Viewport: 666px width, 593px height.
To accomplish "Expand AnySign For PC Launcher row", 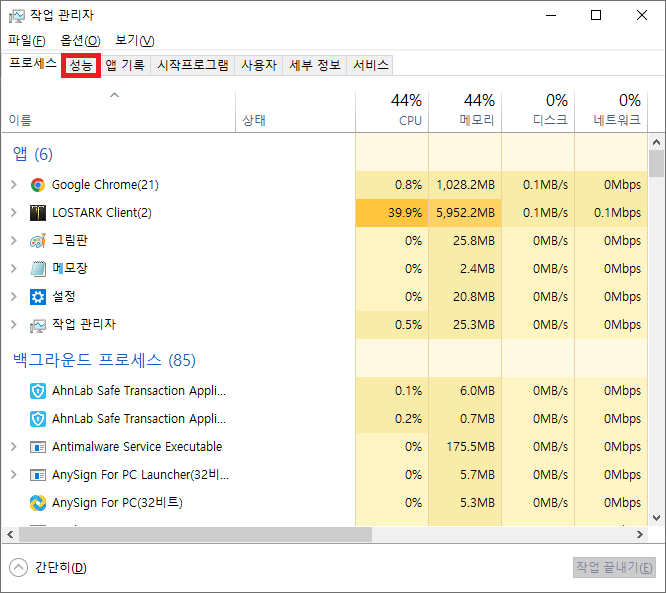I will point(14,474).
